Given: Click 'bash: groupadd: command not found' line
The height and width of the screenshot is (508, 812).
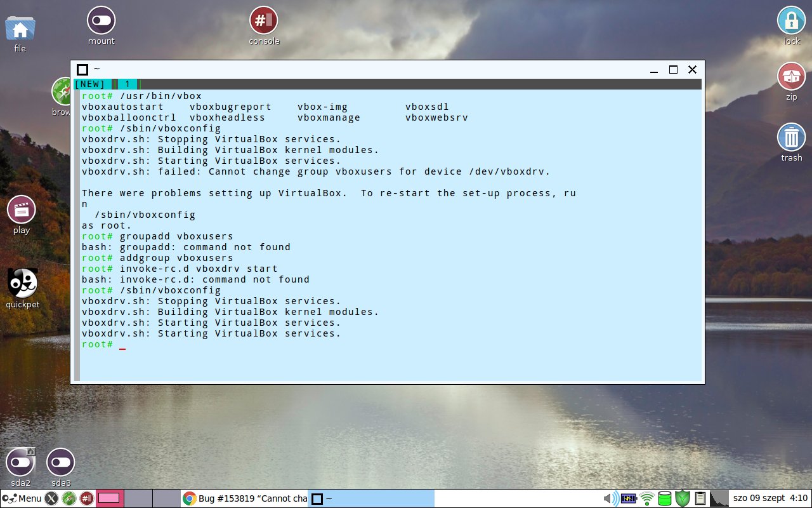Looking at the screenshot, I should [186, 247].
